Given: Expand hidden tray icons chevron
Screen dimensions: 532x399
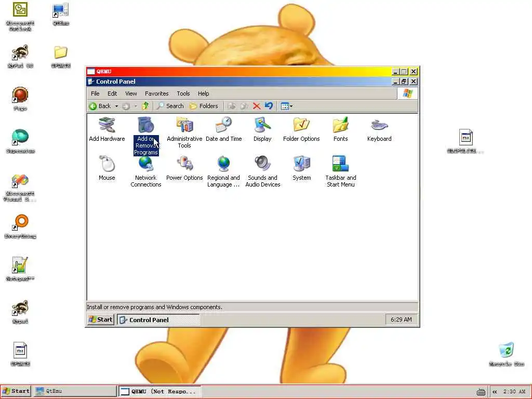Looking at the screenshot, I should (x=495, y=392).
